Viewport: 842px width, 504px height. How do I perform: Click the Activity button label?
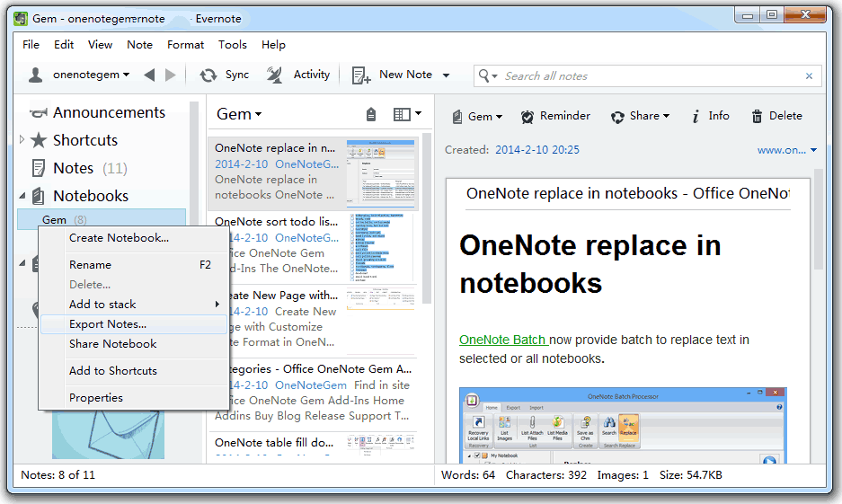[312, 75]
